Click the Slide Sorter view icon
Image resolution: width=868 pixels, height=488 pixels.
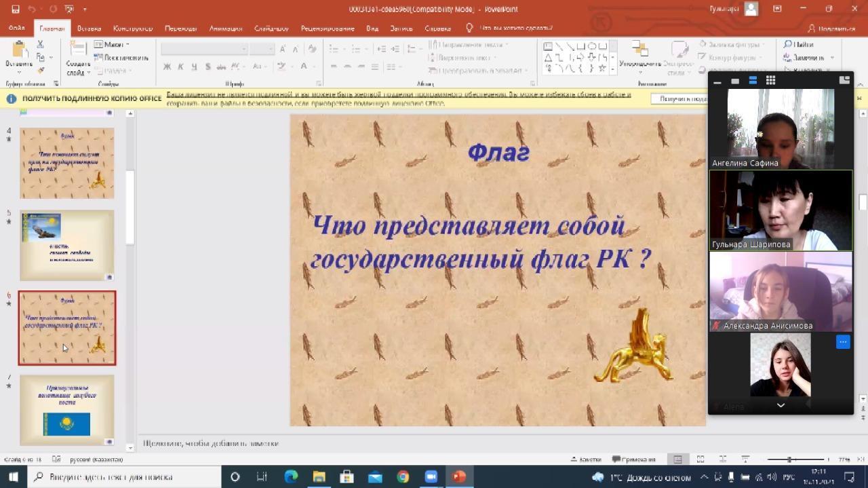point(701,459)
